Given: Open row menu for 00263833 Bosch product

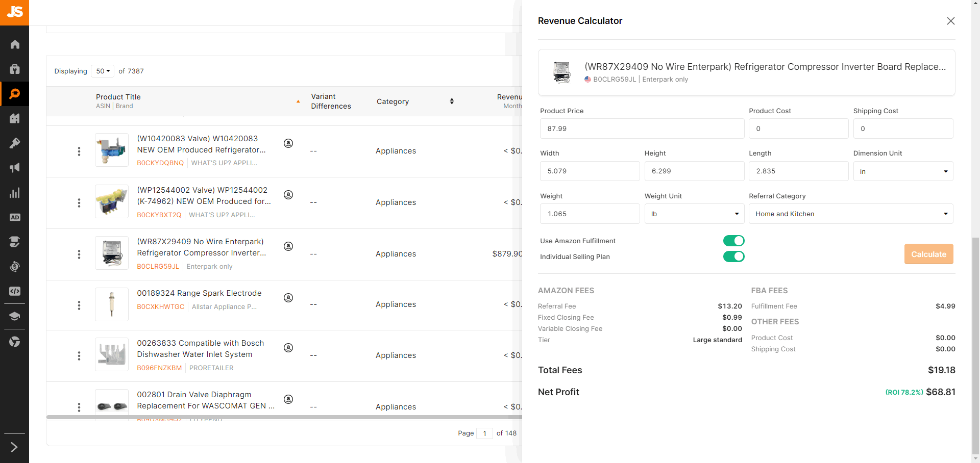Looking at the screenshot, I should [79, 356].
